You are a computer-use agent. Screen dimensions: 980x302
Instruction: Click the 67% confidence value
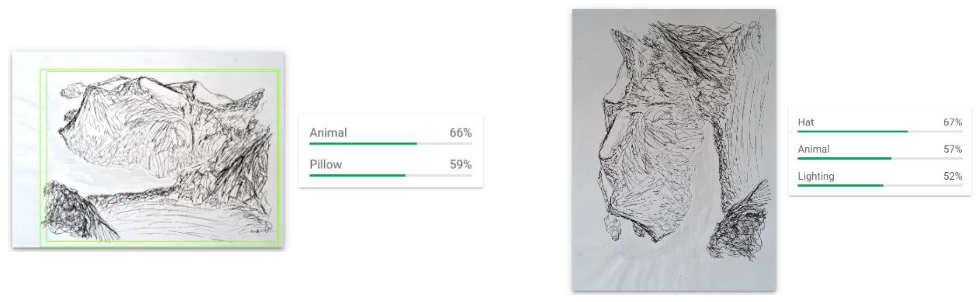pyautogui.click(x=952, y=122)
